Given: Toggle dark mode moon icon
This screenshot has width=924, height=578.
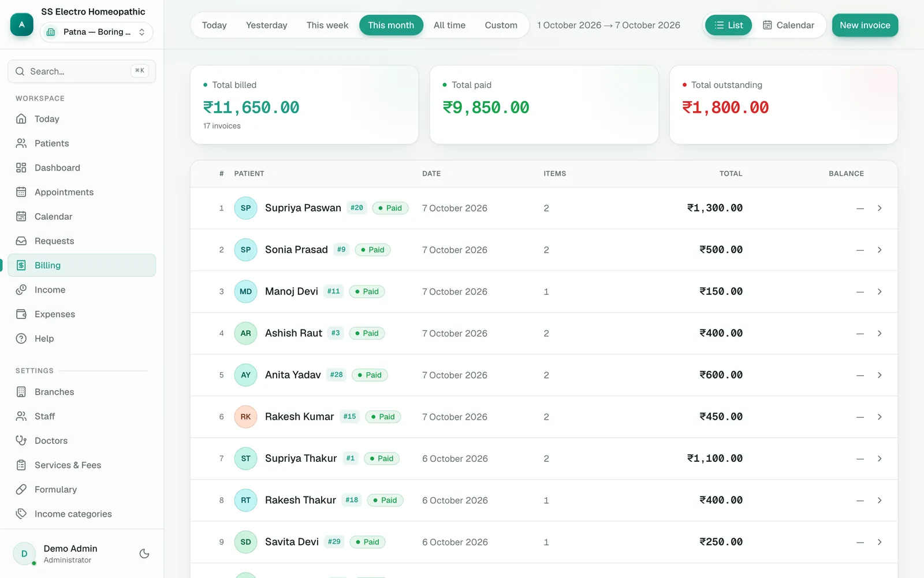Looking at the screenshot, I should 144,554.
